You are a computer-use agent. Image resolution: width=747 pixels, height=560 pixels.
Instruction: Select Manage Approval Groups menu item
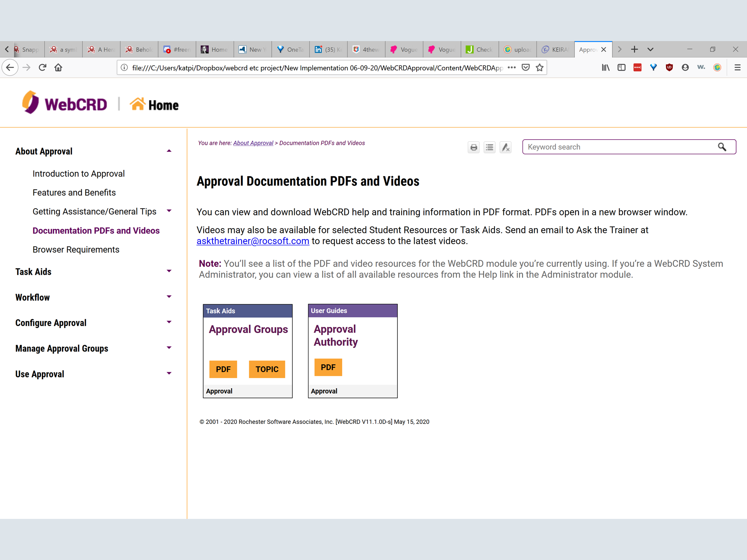pos(62,348)
